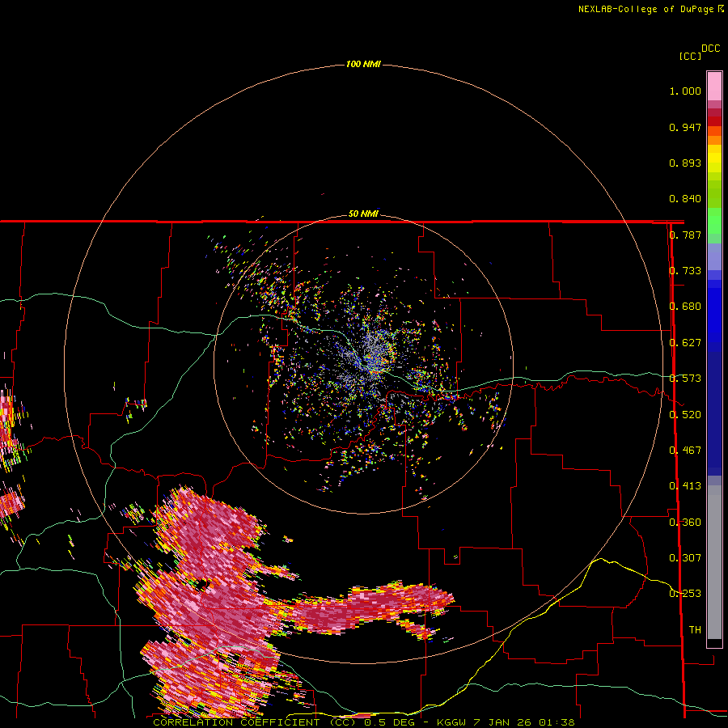Click the 0.307 scale value
728x728 pixels.
click(685, 558)
